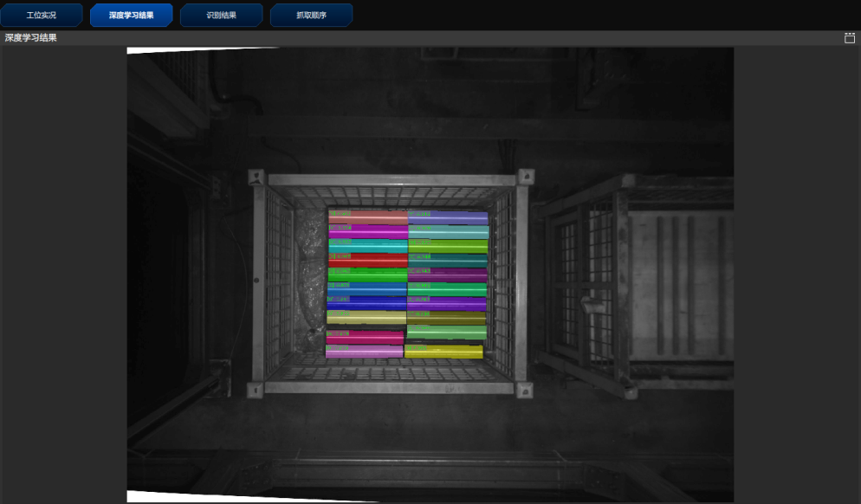
Task: Select the purple detection box at top right
Action: (x=448, y=216)
